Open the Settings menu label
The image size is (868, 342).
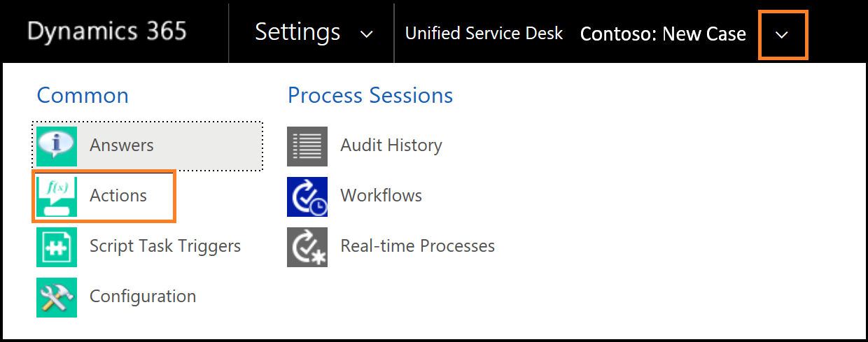[x=297, y=32]
